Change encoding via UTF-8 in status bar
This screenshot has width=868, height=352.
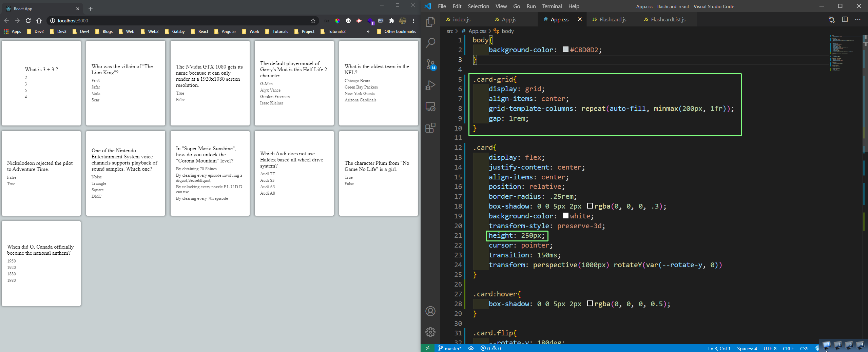(770, 348)
